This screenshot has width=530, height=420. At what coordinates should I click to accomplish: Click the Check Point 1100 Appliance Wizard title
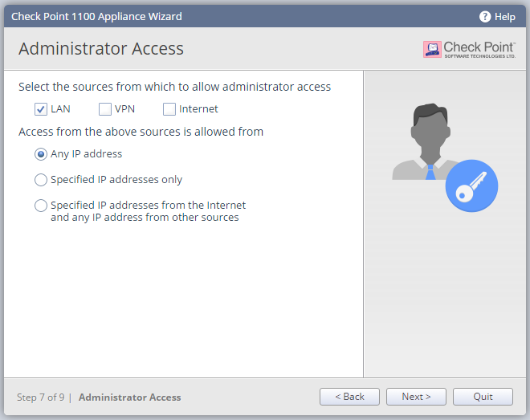(x=96, y=17)
